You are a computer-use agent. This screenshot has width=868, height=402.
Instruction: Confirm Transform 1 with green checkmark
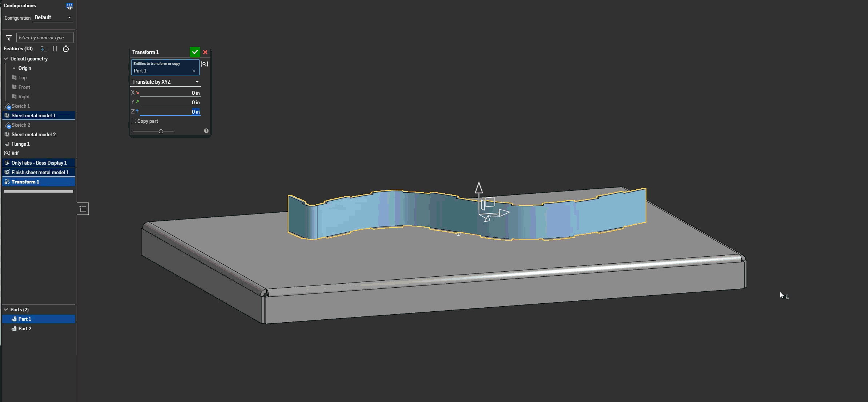coord(195,52)
